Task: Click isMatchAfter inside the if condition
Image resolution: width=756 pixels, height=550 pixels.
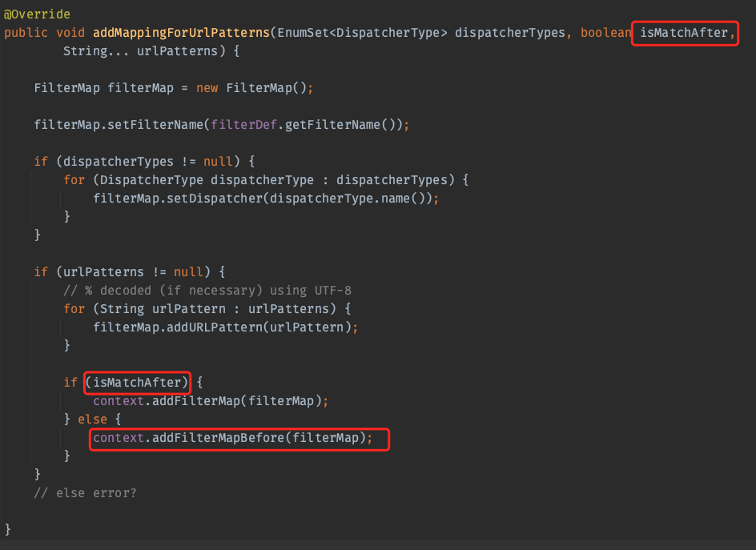Action: point(137,382)
